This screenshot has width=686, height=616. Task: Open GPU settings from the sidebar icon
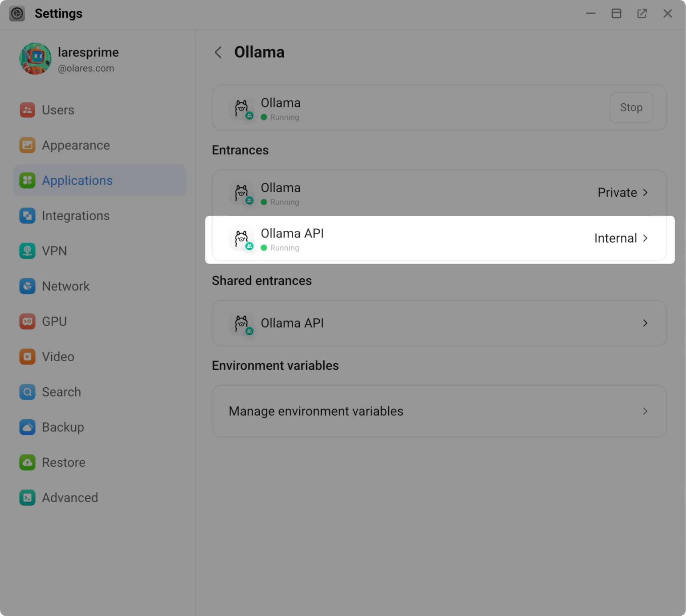point(27,321)
